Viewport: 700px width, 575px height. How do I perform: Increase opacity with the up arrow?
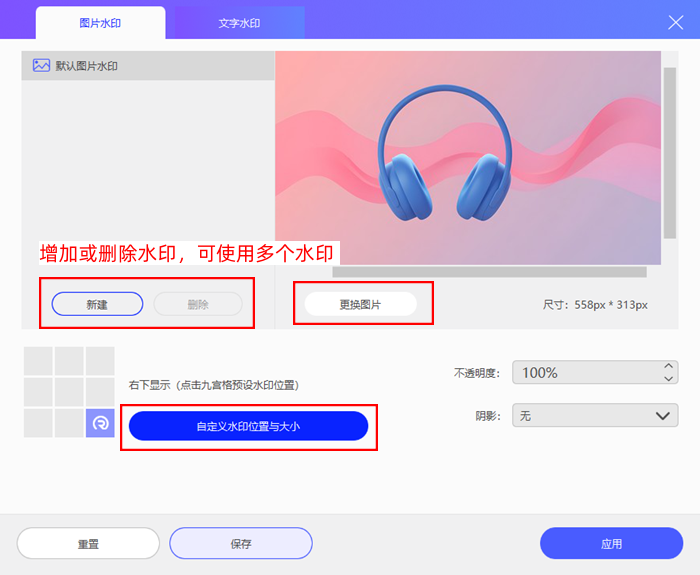pyautogui.click(x=668, y=366)
